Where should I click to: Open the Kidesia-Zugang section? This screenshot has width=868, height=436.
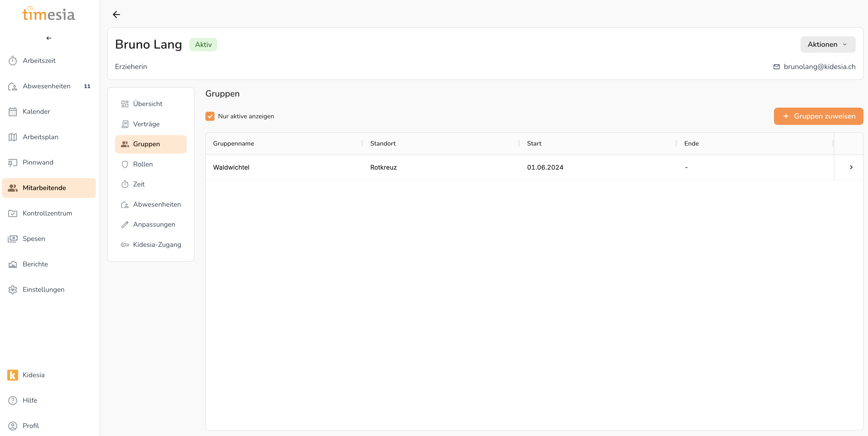(x=157, y=245)
